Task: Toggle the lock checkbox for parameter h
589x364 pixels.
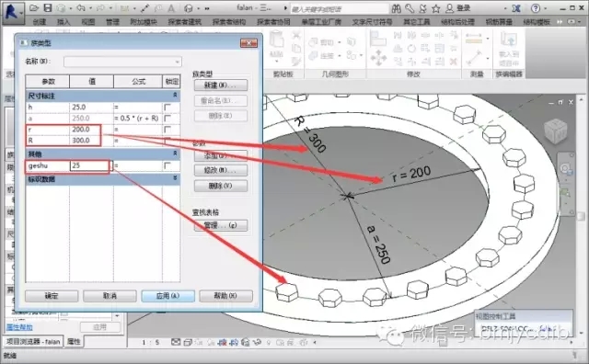Action: [167, 108]
